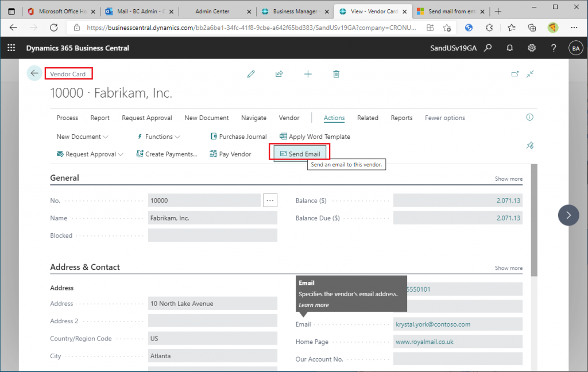Open www.royalmail.co.uk home page link
The height and width of the screenshot is (372, 588).
pos(424,342)
